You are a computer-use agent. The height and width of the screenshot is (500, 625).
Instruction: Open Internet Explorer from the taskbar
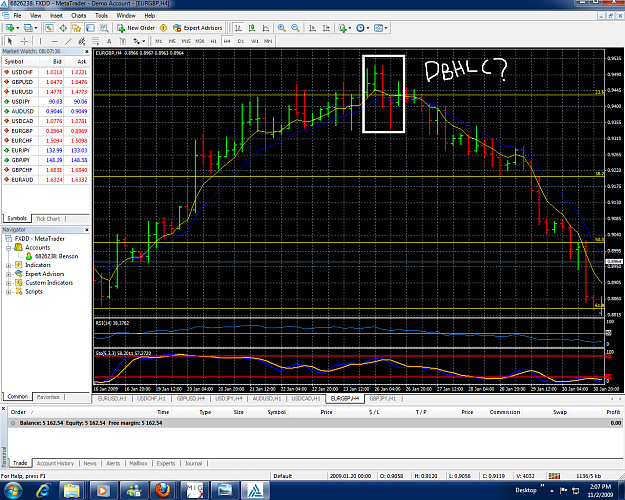[43, 490]
